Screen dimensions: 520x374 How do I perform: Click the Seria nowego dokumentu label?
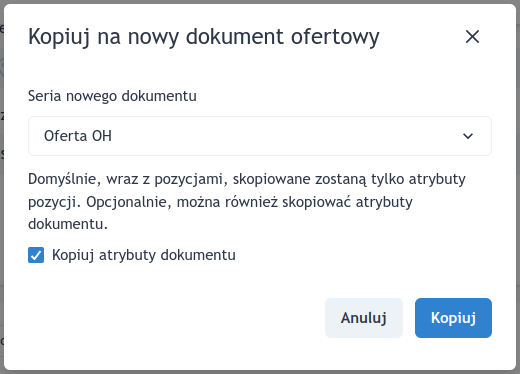point(112,96)
